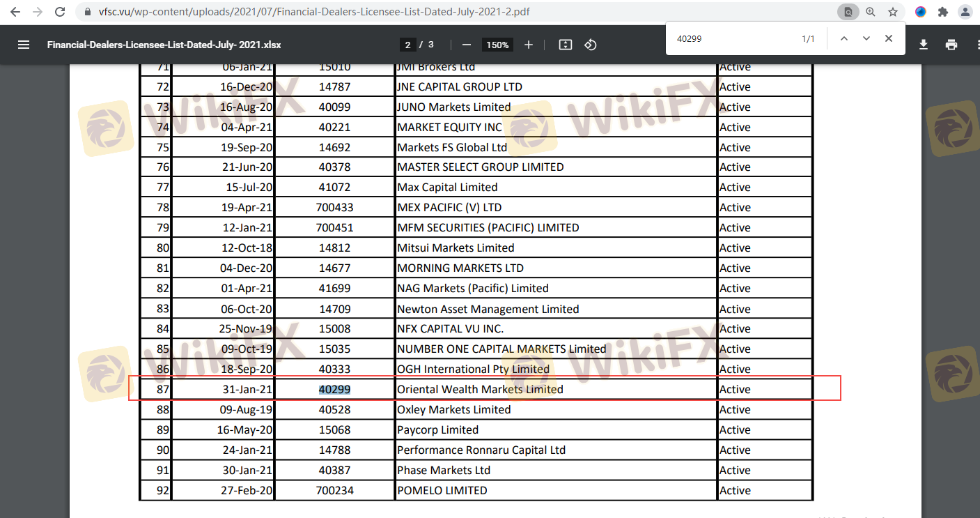This screenshot has width=980, height=518.
Task: Click the 150% zoom level field
Action: point(497,45)
